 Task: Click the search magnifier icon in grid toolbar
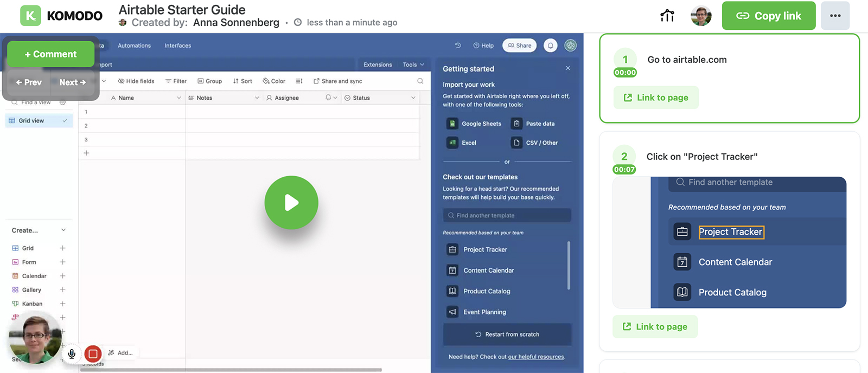tap(420, 81)
